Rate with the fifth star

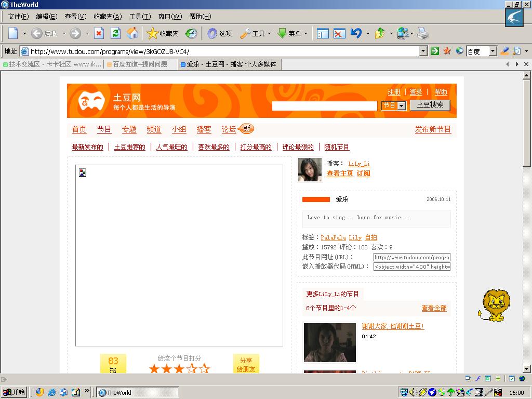pyautogui.click(x=204, y=368)
